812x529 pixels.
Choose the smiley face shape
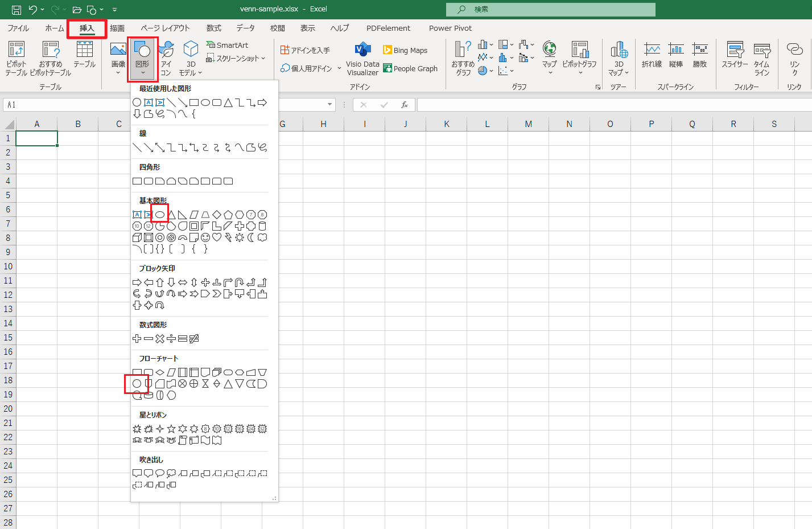coord(205,237)
